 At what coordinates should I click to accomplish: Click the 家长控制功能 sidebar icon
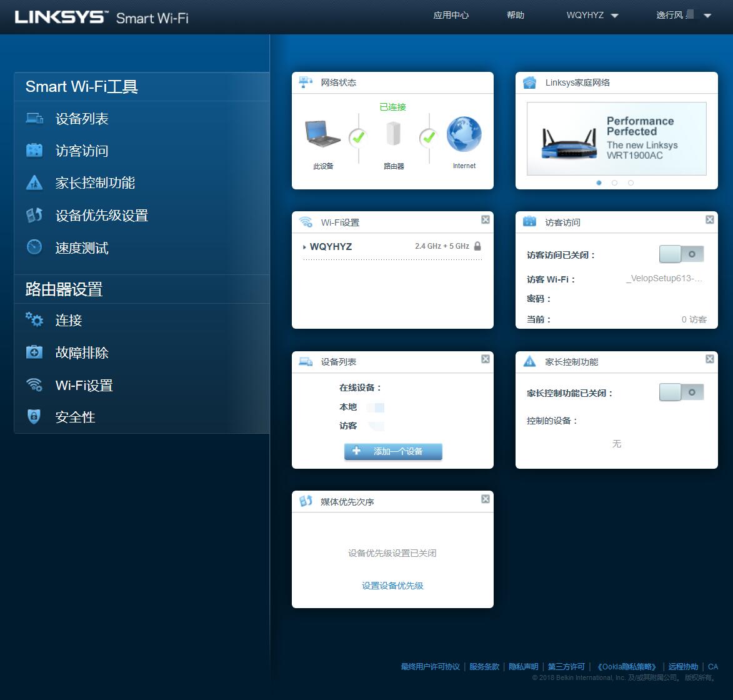tap(34, 182)
